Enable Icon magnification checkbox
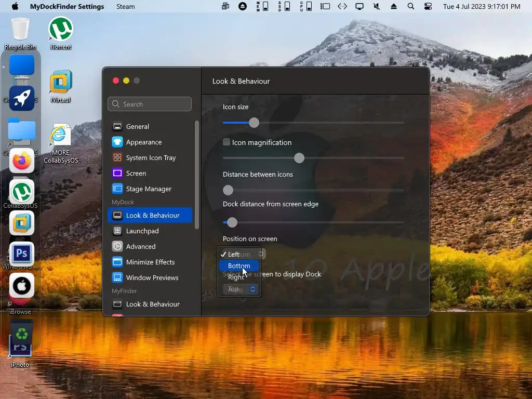Viewport: 532px width, 399px height. pyautogui.click(x=227, y=142)
